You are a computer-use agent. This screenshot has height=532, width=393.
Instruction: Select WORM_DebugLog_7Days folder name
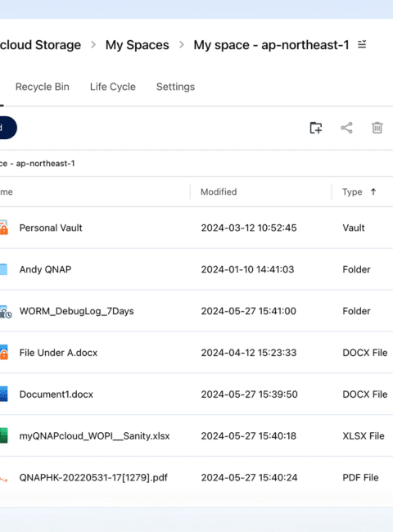coord(76,311)
